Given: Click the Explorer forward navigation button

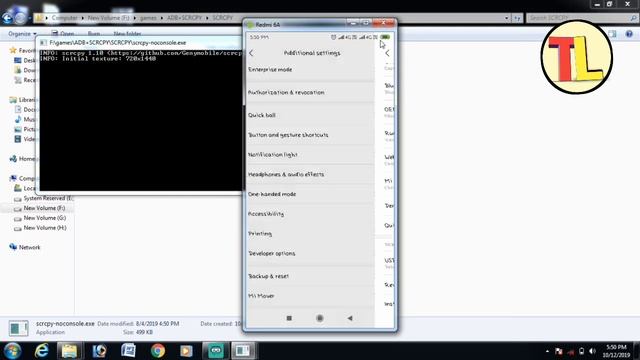Looking at the screenshot, I should (20, 18).
